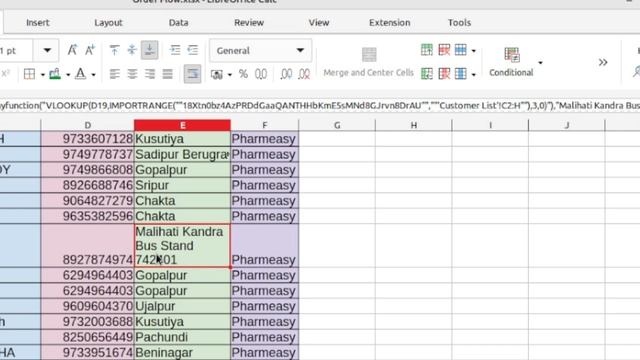Click the currency format icon
Viewport: 640px width, 360px height.
(x=216, y=74)
